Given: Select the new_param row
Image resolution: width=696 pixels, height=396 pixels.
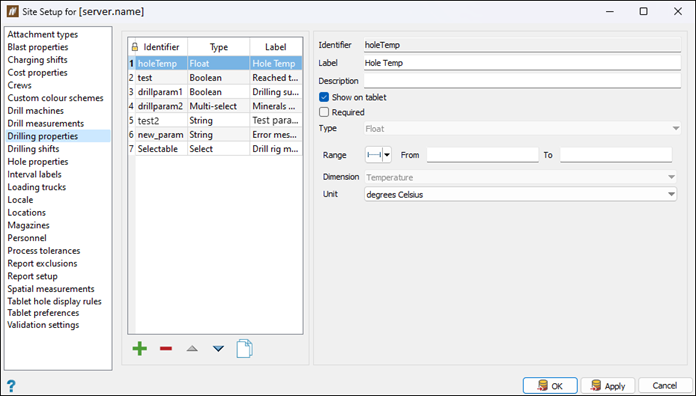Looking at the screenshot, I should pyautogui.click(x=215, y=135).
